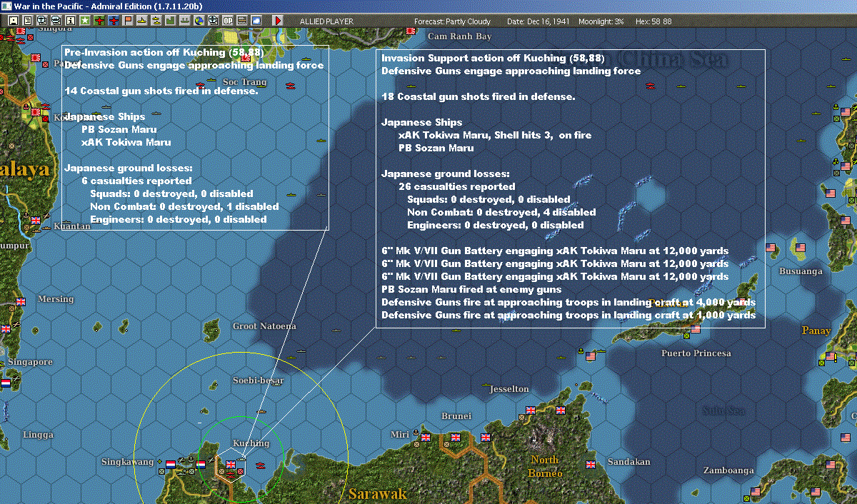Click the Brunei map label
This screenshot has height=504, width=857.
(x=456, y=416)
